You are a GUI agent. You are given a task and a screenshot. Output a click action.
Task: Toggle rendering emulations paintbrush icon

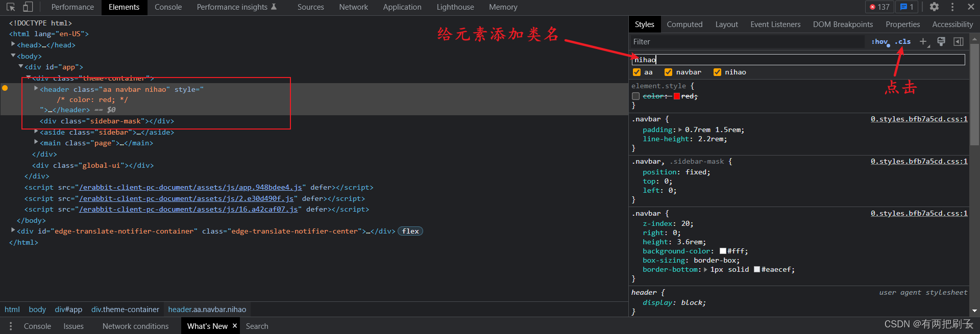pos(941,42)
